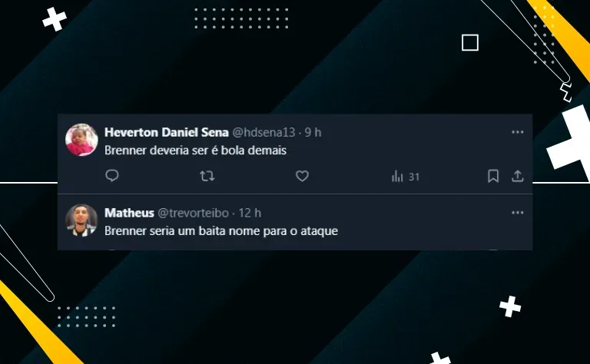This screenshot has height=364, width=590.
Task: Open the 12 h timestamp link
Action: pos(250,213)
